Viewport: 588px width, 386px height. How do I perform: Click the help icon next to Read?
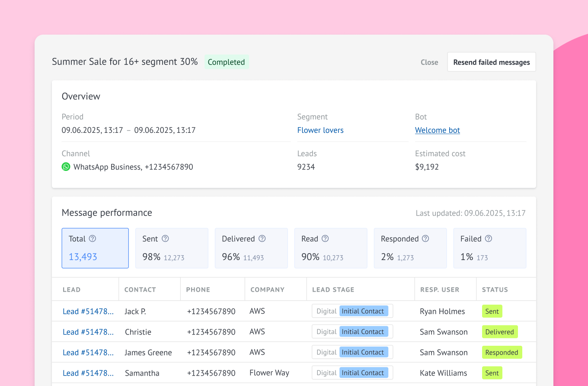[325, 238]
